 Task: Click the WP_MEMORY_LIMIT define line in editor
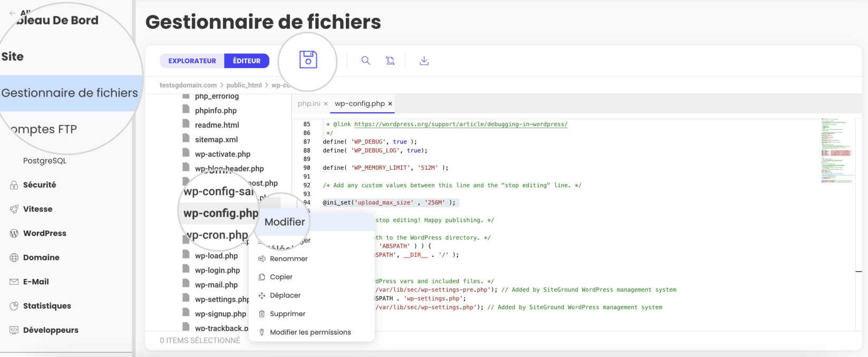[385, 168]
